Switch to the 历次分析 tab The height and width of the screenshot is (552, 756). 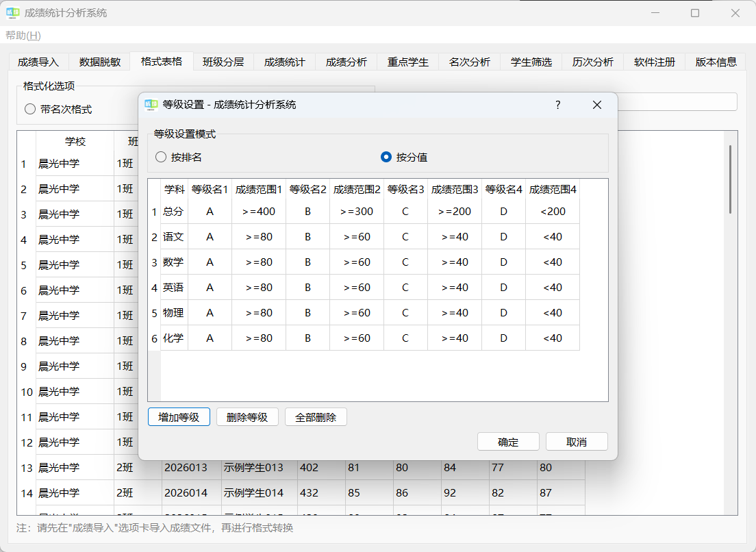pyautogui.click(x=593, y=62)
